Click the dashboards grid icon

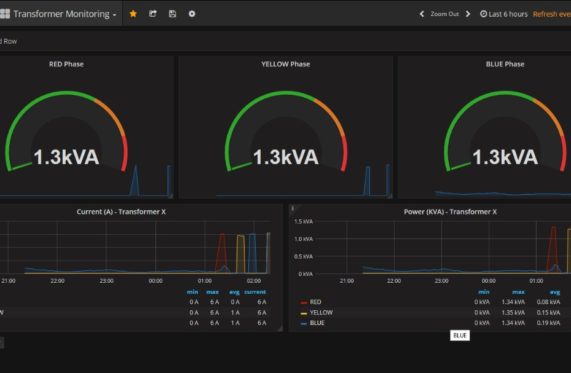click(5, 14)
